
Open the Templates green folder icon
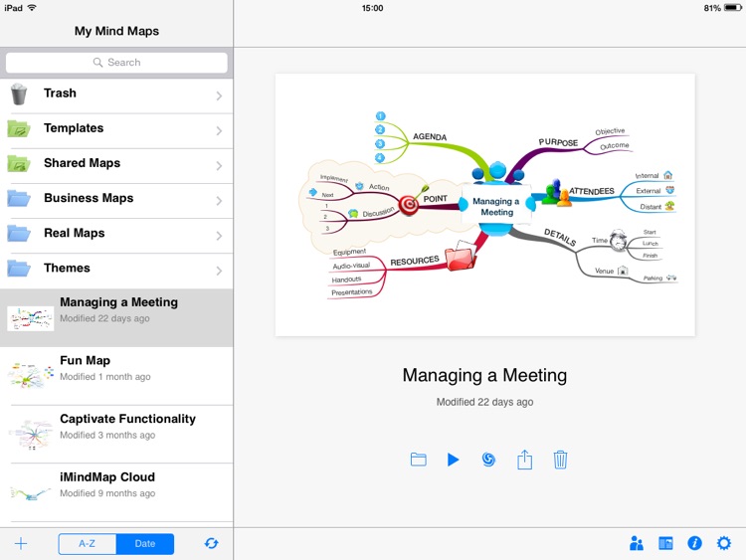pos(19,128)
